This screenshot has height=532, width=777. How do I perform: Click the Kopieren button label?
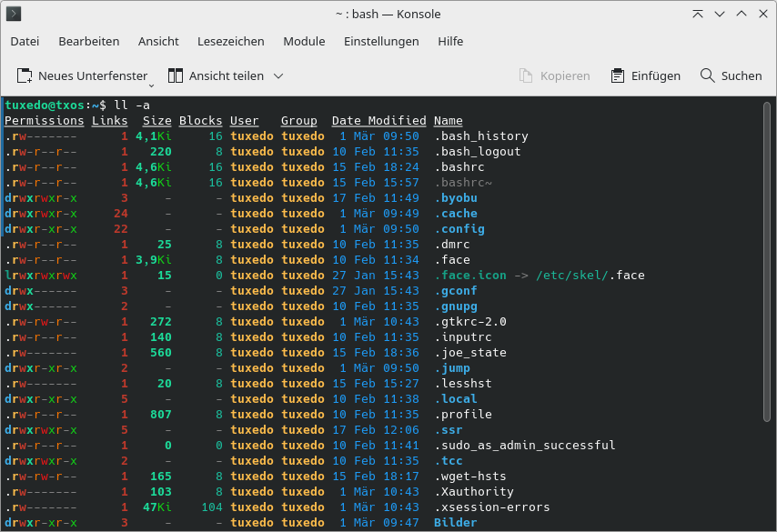tap(565, 75)
